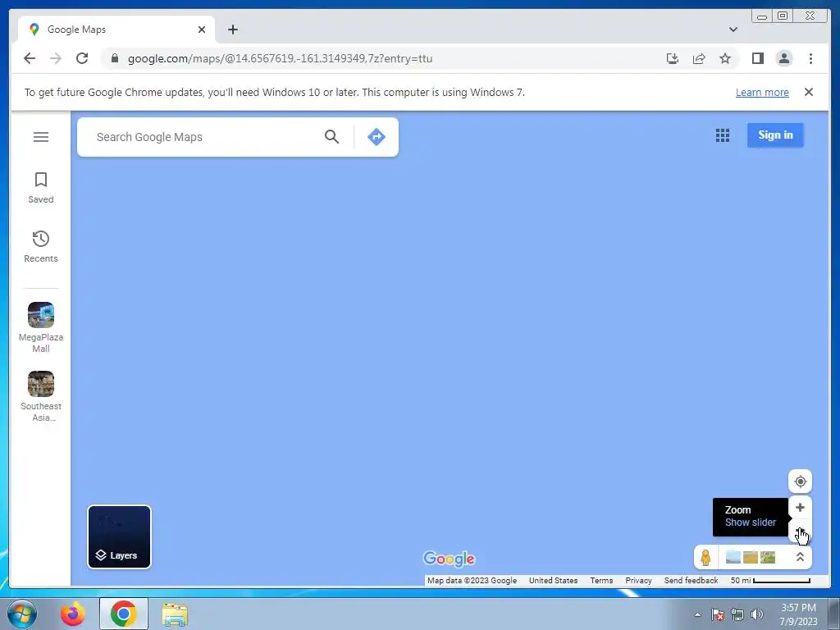This screenshot has width=840, height=630.
Task: Open Windows Explorer from the taskbar
Action: (x=175, y=614)
